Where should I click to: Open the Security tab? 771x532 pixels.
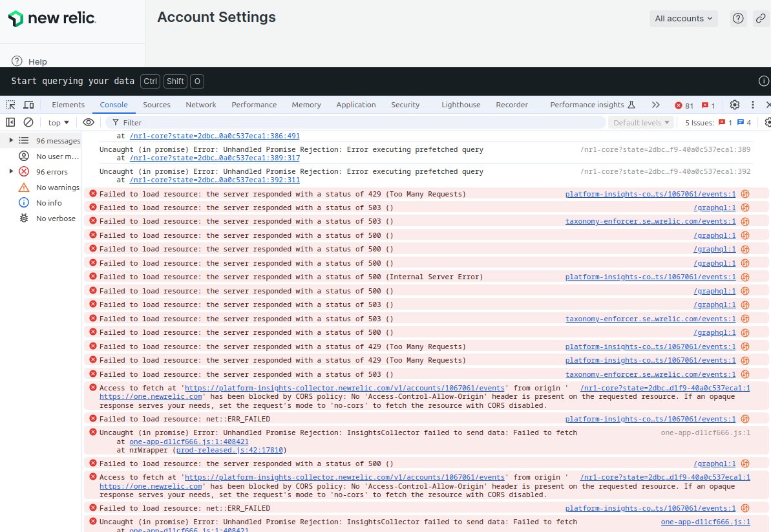[x=405, y=105]
